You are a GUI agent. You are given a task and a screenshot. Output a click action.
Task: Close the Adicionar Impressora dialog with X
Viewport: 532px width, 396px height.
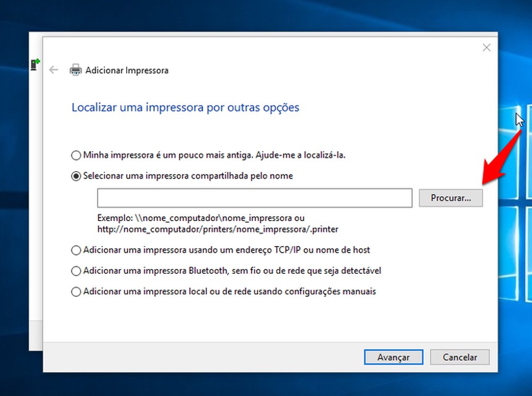pyautogui.click(x=487, y=47)
